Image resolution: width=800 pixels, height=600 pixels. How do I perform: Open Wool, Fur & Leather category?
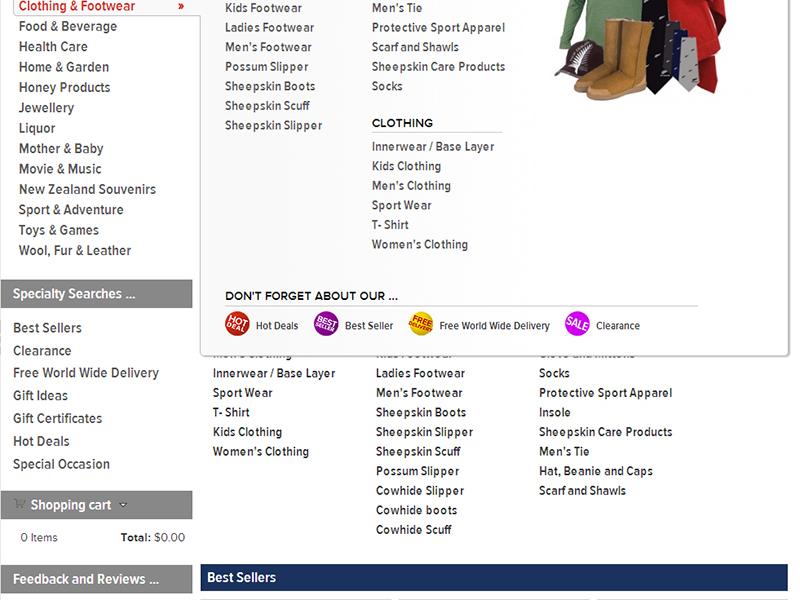coord(75,250)
